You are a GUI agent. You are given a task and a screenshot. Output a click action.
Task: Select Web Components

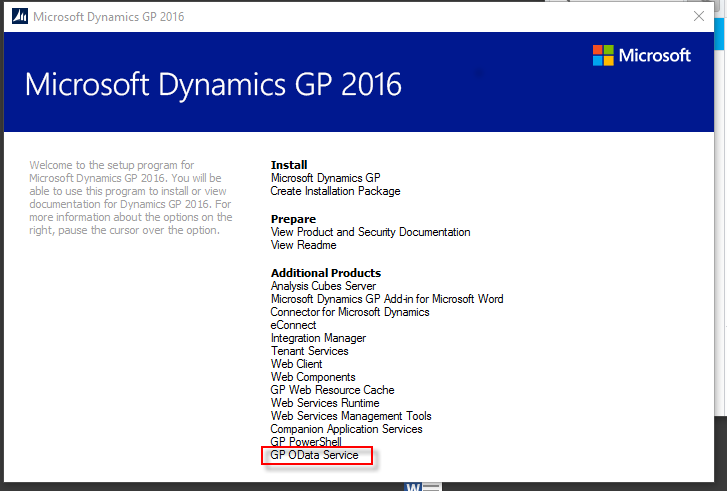pyautogui.click(x=313, y=377)
